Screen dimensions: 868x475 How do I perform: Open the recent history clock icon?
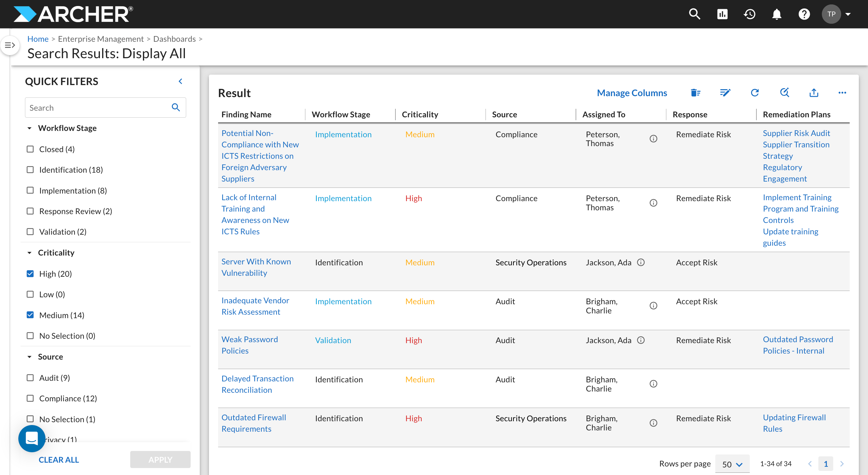pyautogui.click(x=749, y=14)
